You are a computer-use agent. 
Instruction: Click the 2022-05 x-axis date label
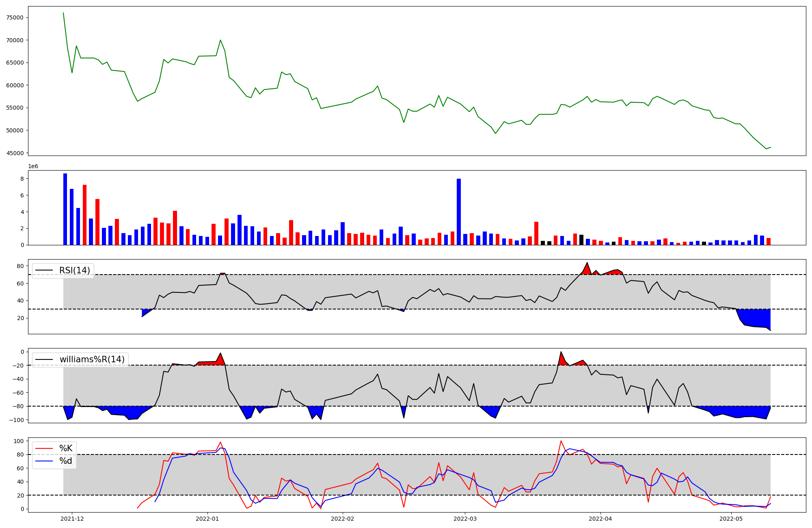731,518
